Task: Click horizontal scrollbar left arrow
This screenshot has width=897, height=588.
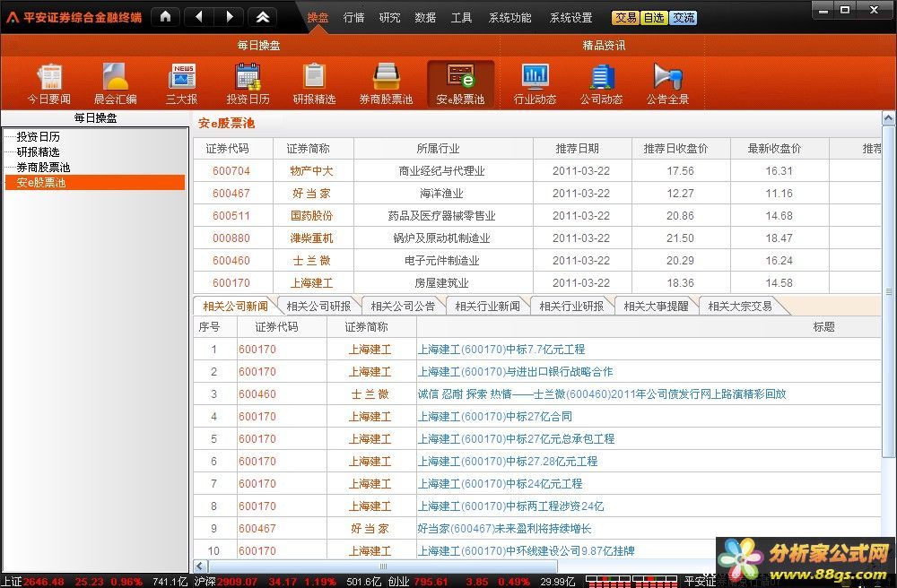Action: click(x=200, y=566)
